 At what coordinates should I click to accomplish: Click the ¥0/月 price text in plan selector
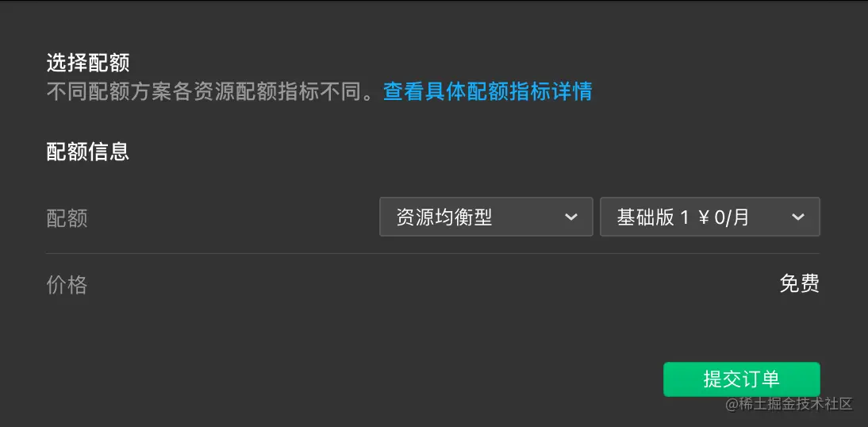point(724,217)
